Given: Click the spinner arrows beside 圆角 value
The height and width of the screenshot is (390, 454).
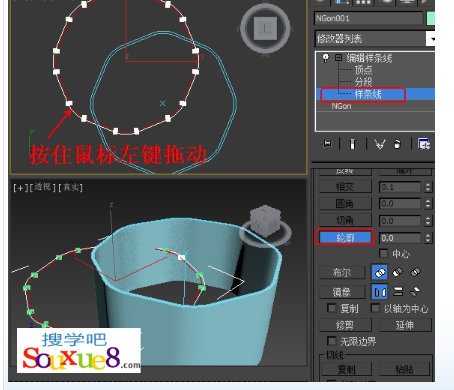Looking at the screenshot, I should [428, 204].
